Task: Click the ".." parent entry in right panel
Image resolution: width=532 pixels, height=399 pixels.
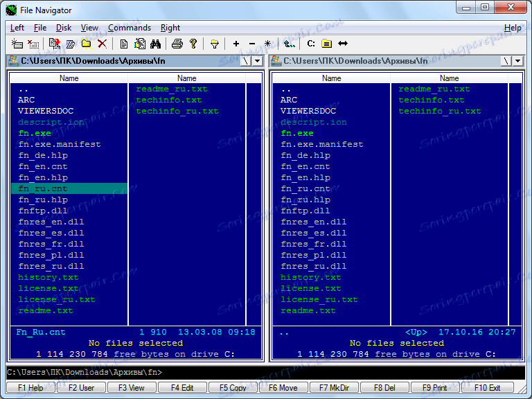Action: click(286, 90)
